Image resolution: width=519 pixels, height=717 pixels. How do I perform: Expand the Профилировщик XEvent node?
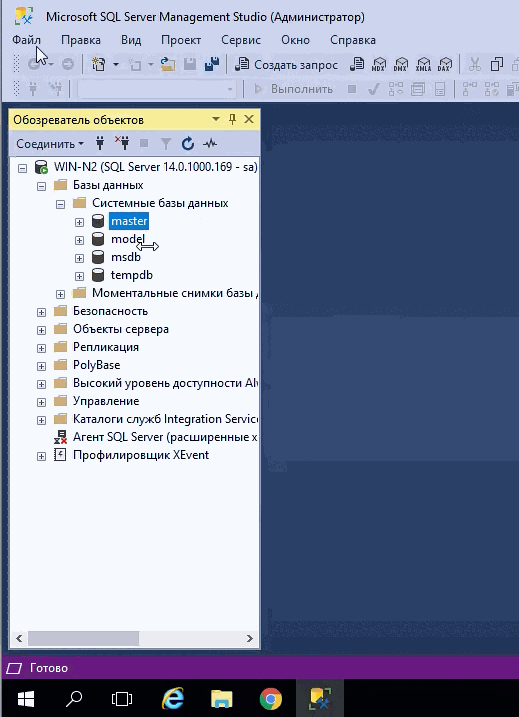tap(42, 456)
